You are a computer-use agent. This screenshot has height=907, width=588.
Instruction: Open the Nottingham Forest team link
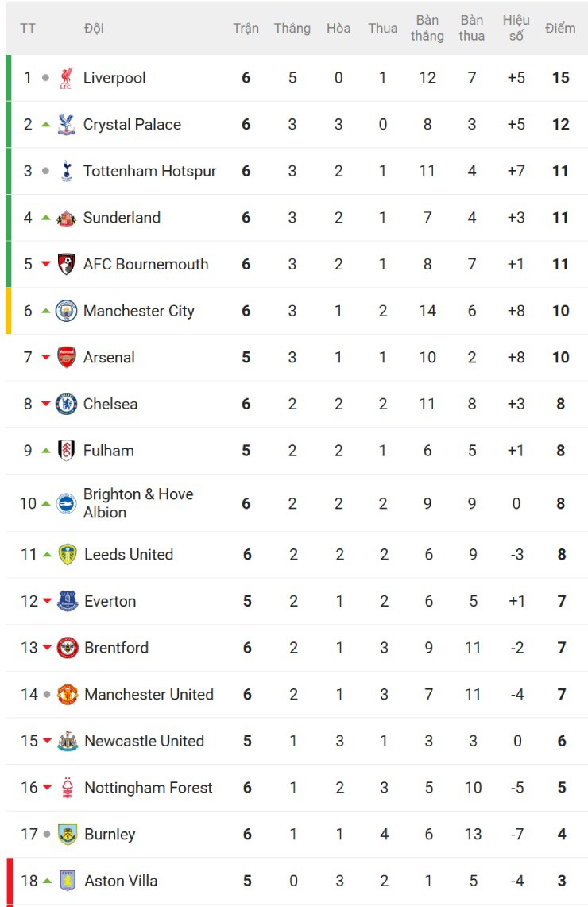pos(149,788)
